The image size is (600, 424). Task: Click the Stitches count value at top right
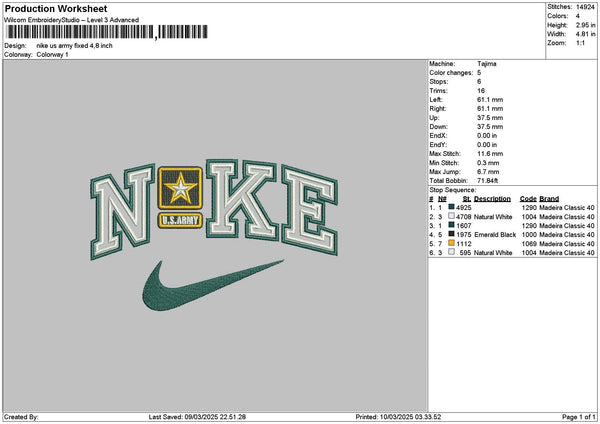click(585, 7)
